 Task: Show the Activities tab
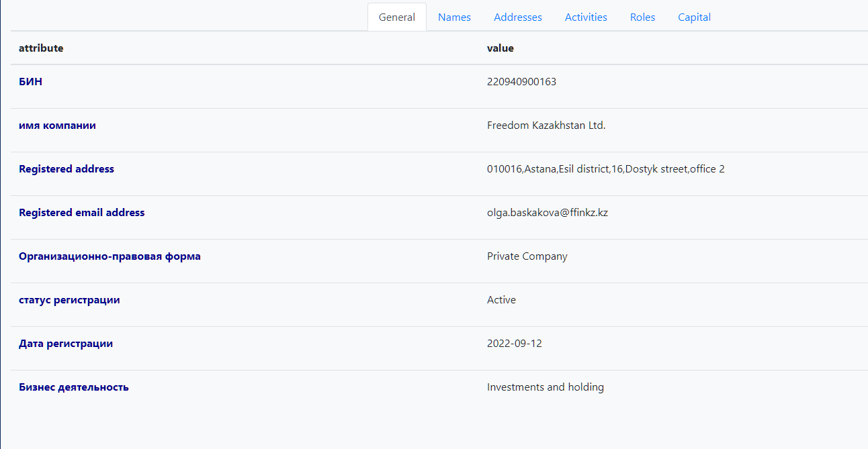(x=586, y=17)
